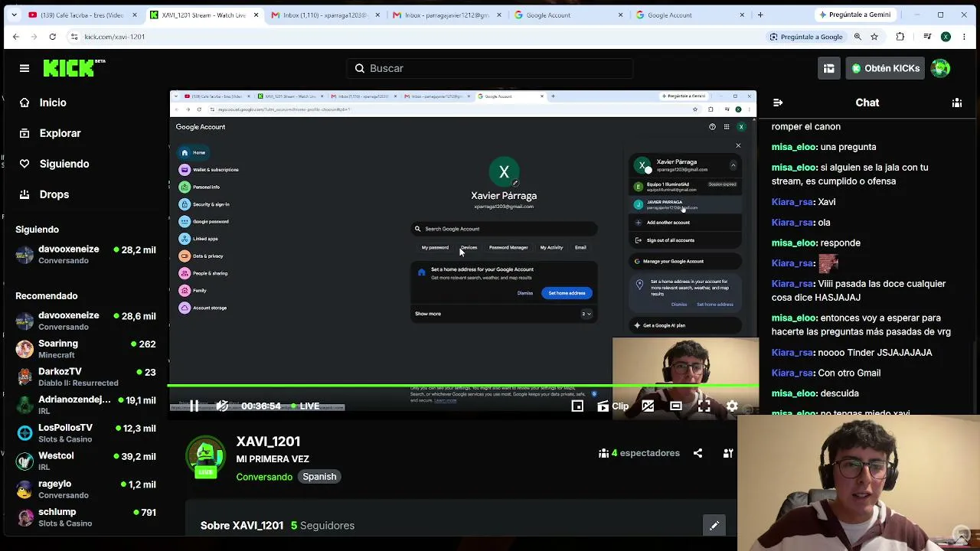This screenshot has height=551, width=980.
Task: Open the Kick hamburger sidebar menu
Action: [x=24, y=68]
